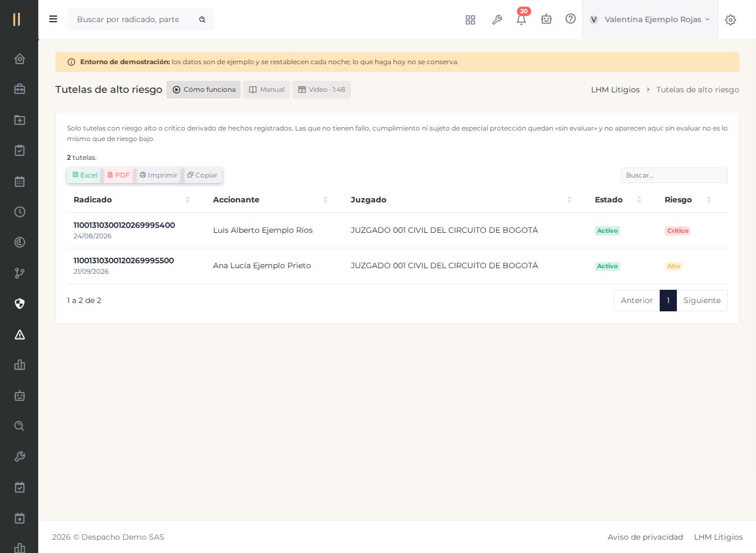Viewport: 756px width, 553px height.
Task: Open the Aviso de privacidad link
Action: pyautogui.click(x=645, y=537)
